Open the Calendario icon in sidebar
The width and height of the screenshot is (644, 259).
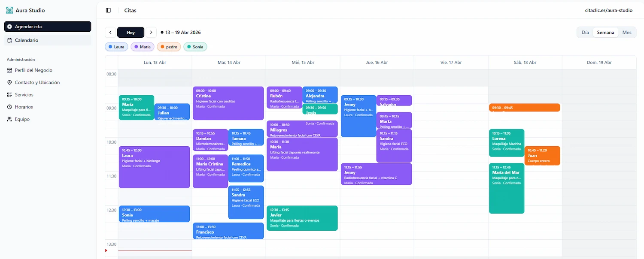[9, 40]
